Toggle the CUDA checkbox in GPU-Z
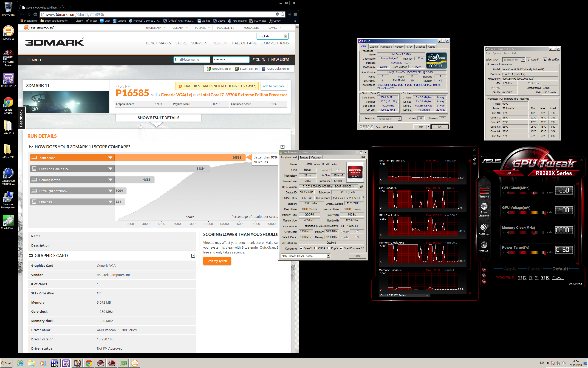 point(316,248)
